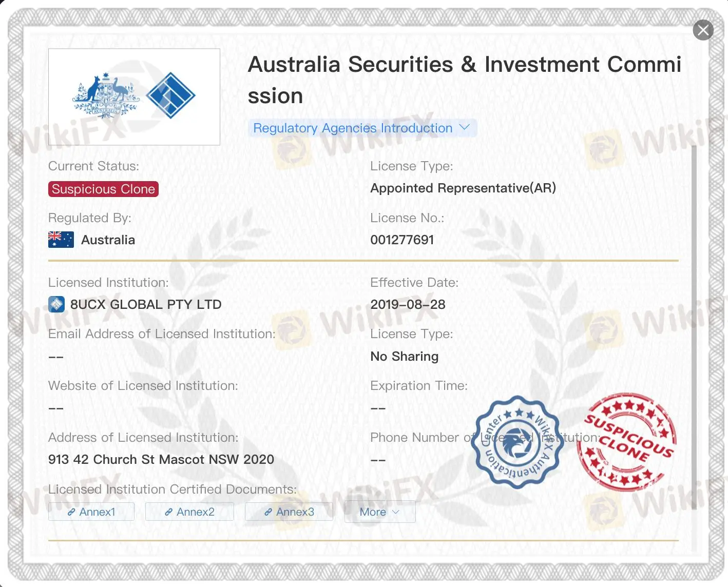Click the red Suspicious Clone stamp
This screenshot has width=728, height=587.
pos(627,442)
